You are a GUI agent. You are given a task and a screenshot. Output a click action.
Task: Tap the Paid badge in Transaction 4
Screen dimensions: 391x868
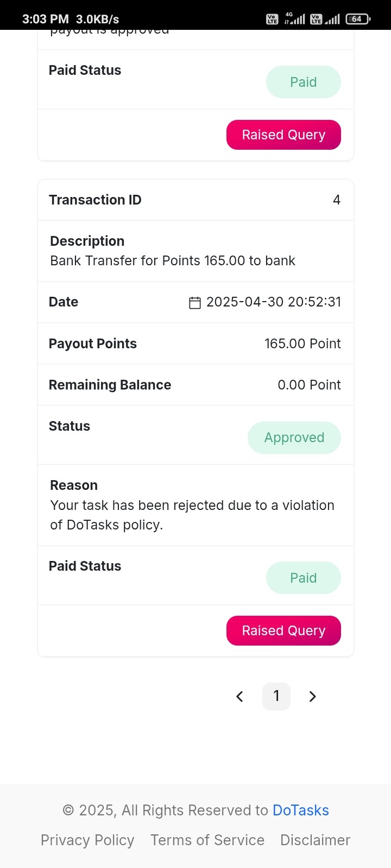click(x=304, y=578)
